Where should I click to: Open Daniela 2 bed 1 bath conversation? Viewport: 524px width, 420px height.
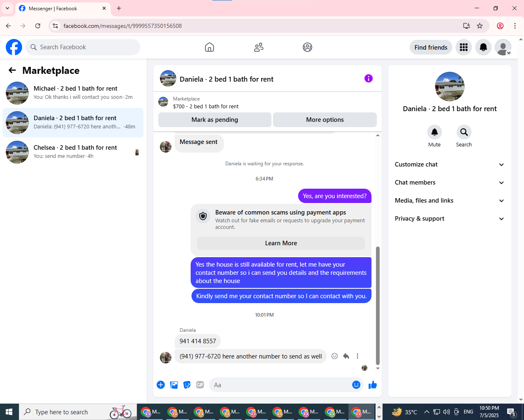coord(73,123)
